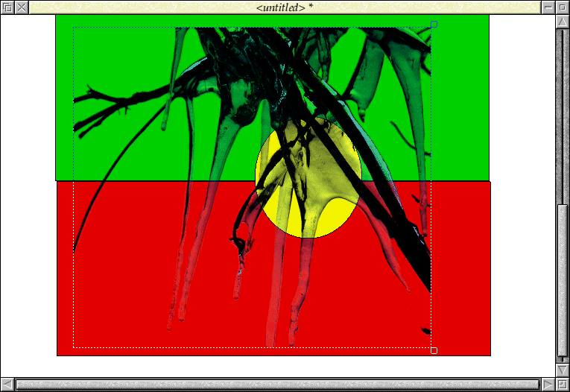This screenshot has height=392, width=570.
Task: Click the window resize corner icon
Action: [563, 385]
